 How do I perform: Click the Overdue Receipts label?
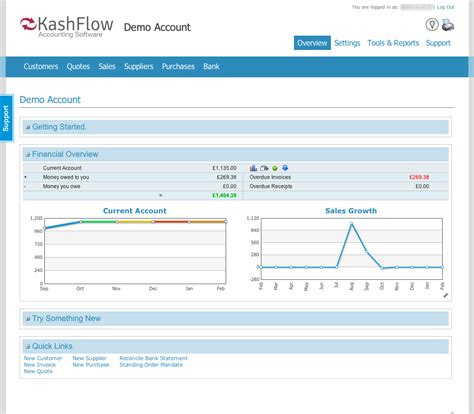pyautogui.click(x=271, y=186)
